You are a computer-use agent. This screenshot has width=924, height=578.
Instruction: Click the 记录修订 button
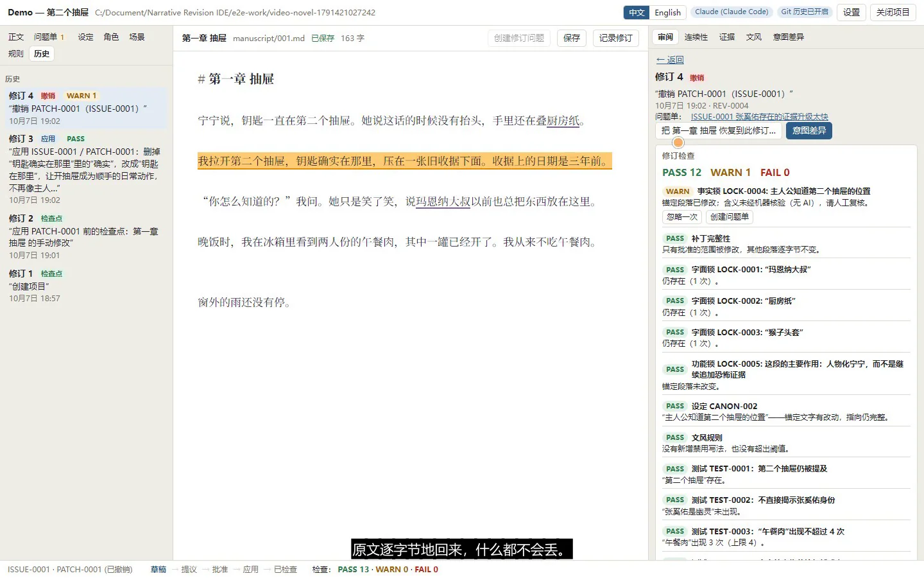click(x=616, y=38)
